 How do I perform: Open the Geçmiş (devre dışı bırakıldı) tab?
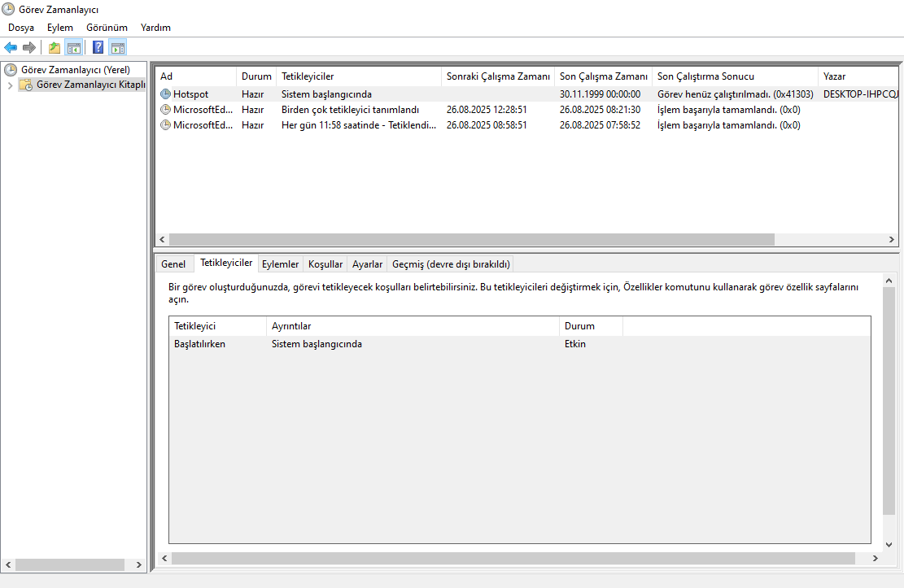coord(451,264)
